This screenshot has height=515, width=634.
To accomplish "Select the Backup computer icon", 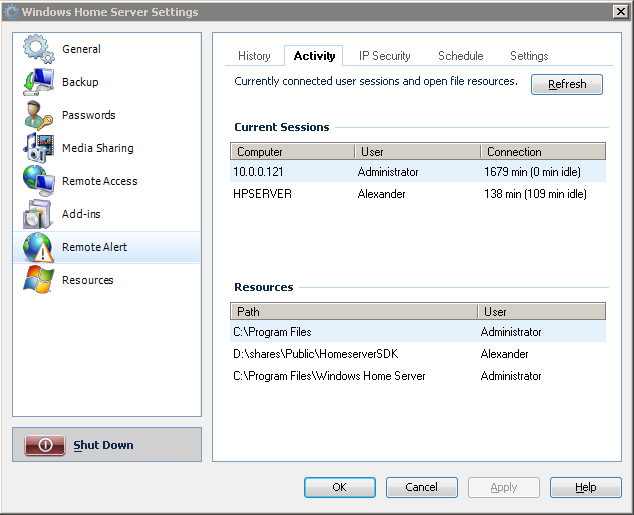I will (x=38, y=82).
